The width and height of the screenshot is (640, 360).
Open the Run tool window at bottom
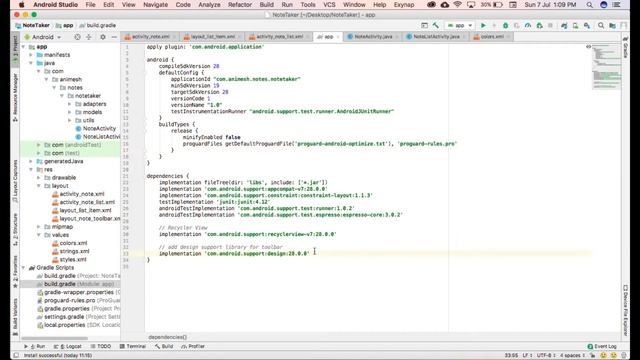tap(34, 346)
